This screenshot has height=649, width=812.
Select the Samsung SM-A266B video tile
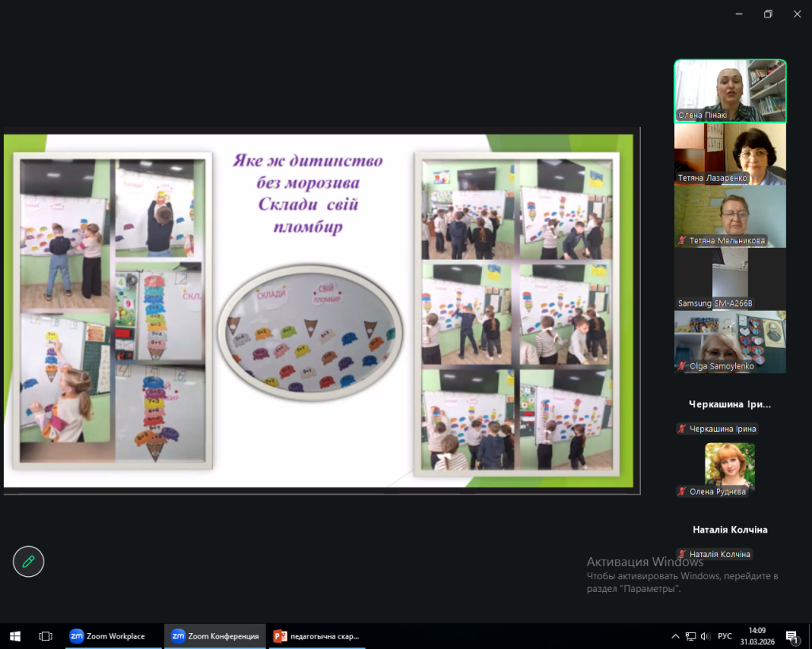click(x=730, y=277)
